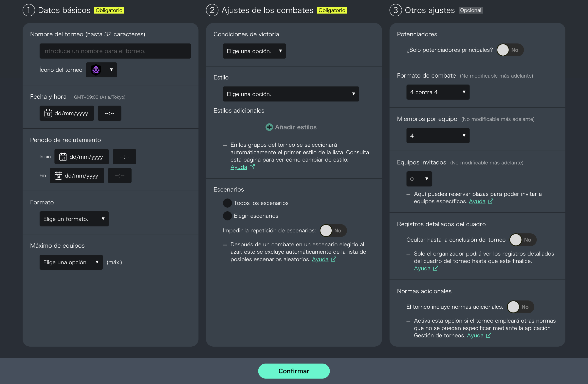Image resolution: width=588 pixels, height=384 pixels.
Task: Toggle Ocultar hasta la conclusión del torneo
Action: [x=523, y=240]
